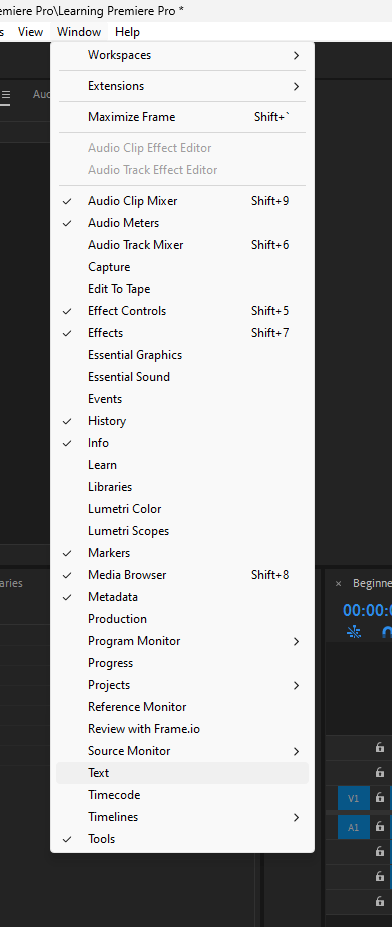
Task: Expand the Timelines submenu
Action: [182, 817]
